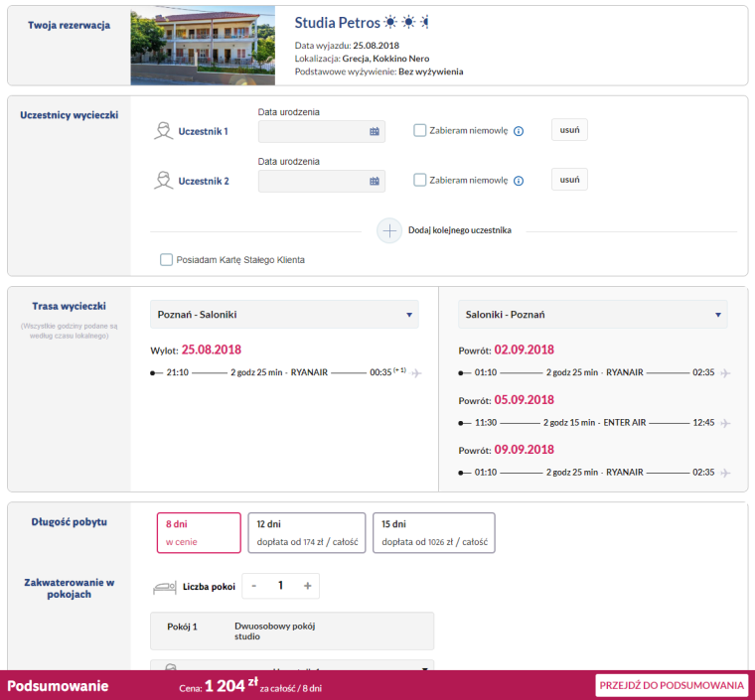Click the airplane icon on the 05.09.2018 return flight
Screen dimensions: 755x700
click(726, 423)
